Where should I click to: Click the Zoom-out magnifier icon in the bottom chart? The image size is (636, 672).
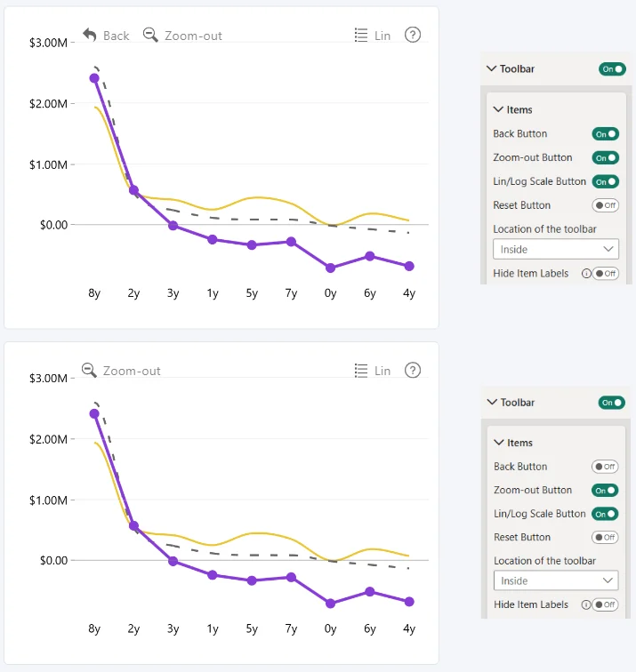tap(89, 371)
